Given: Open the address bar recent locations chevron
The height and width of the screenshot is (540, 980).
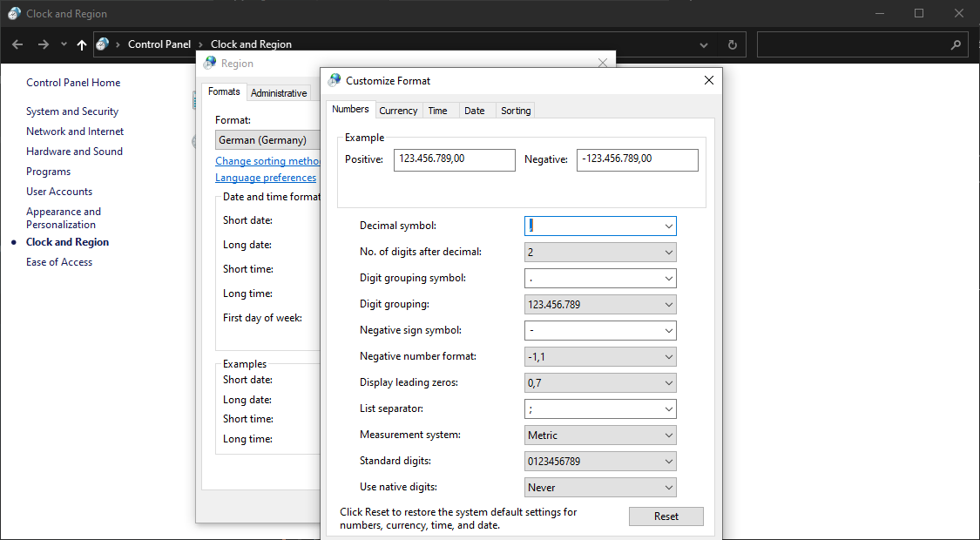Looking at the screenshot, I should click(703, 44).
